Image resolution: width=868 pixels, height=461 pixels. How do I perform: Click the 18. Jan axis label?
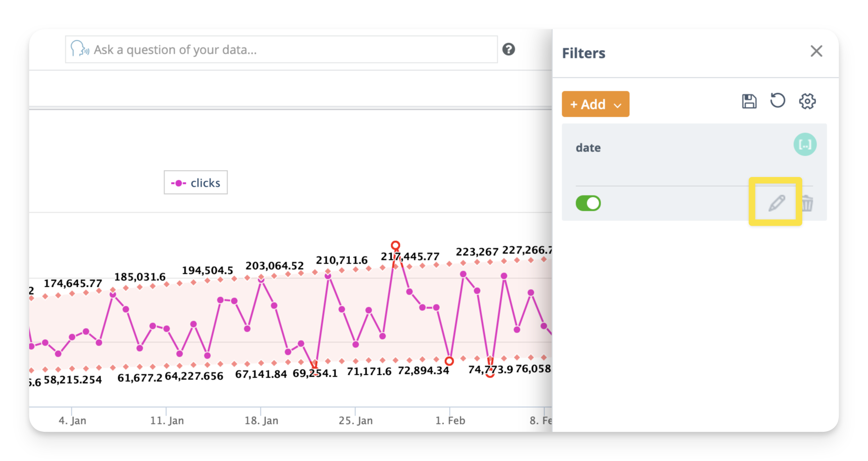click(x=261, y=421)
